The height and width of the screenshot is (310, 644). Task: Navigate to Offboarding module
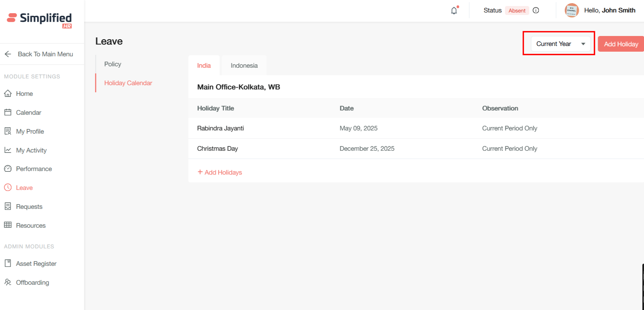point(32,283)
